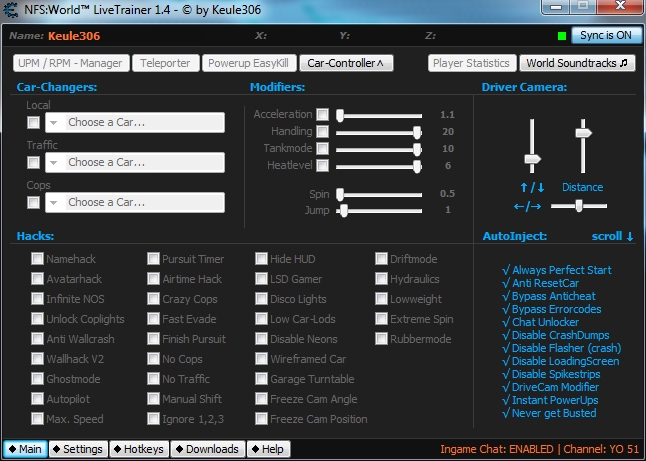
Task: Switch to the Teleporter tab
Action: pyautogui.click(x=166, y=63)
